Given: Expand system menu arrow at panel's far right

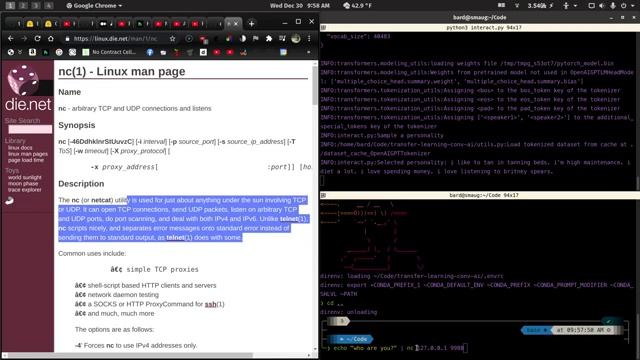Looking at the screenshot, I should (x=634, y=6).
